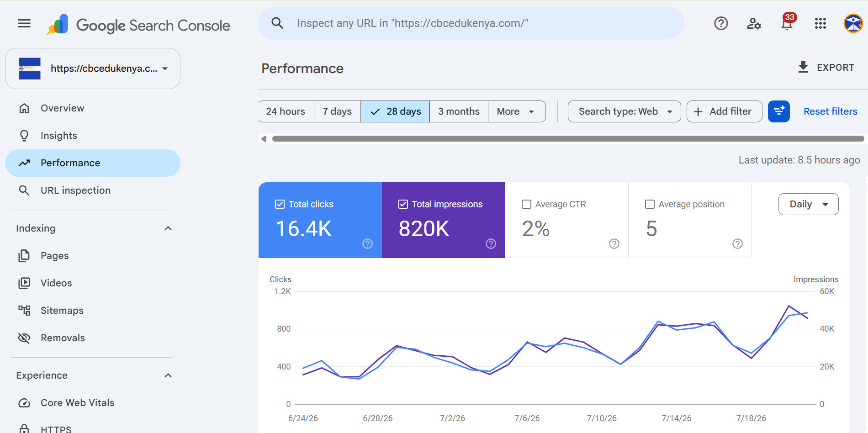
Task: Open notifications bell with 33 badge
Action: tap(787, 23)
